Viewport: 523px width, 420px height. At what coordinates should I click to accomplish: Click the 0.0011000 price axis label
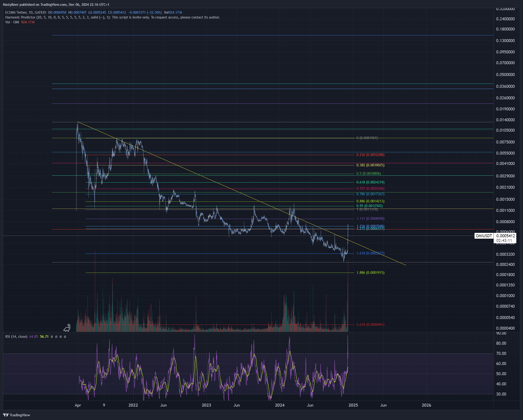point(505,210)
